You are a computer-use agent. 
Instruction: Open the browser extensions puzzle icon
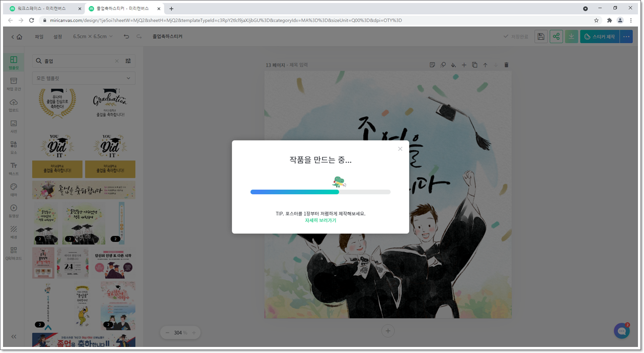[609, 20]
